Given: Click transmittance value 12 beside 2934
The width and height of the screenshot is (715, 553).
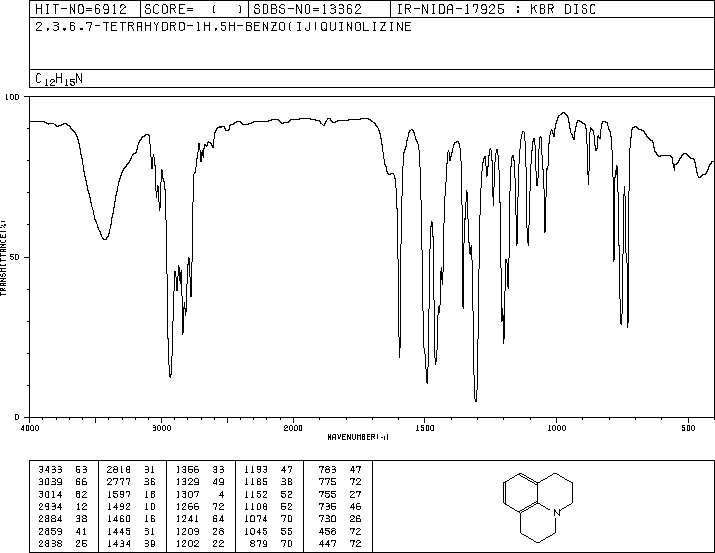Looking at the screenshot, I should point(82,506).
